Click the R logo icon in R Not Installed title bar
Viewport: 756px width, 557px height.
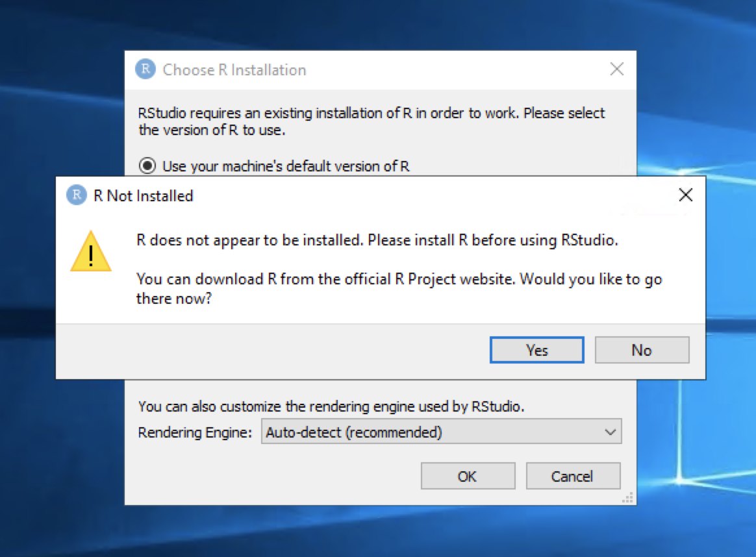[76, 195]
